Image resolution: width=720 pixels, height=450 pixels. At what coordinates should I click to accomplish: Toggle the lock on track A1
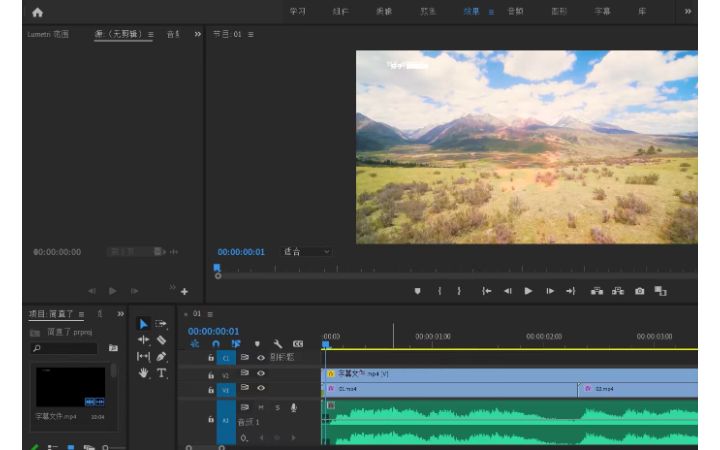tap(211, 420)
